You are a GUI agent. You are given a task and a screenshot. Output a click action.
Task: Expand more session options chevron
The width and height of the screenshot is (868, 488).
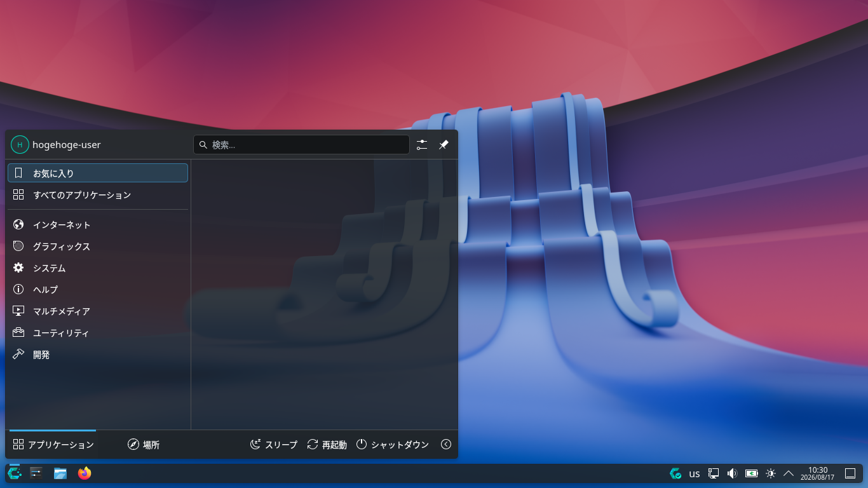(446, 445)
